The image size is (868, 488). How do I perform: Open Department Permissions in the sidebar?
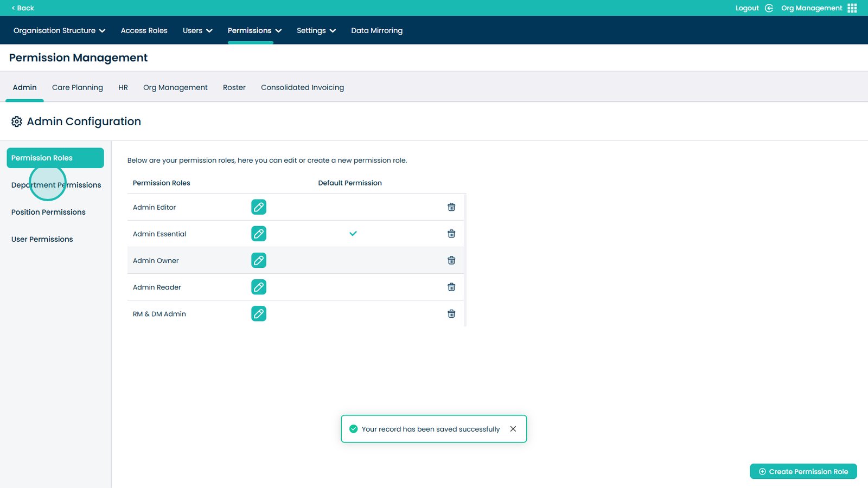pos(56,185)
